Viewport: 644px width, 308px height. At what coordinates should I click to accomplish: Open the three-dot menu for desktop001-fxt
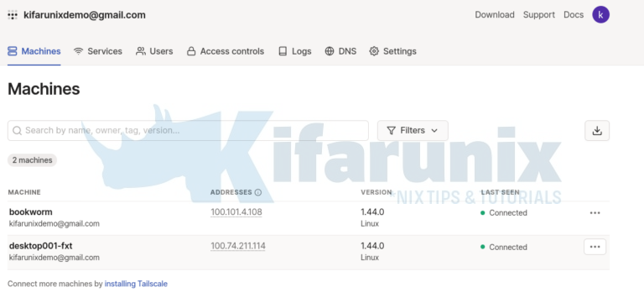(x=595, y=247)
